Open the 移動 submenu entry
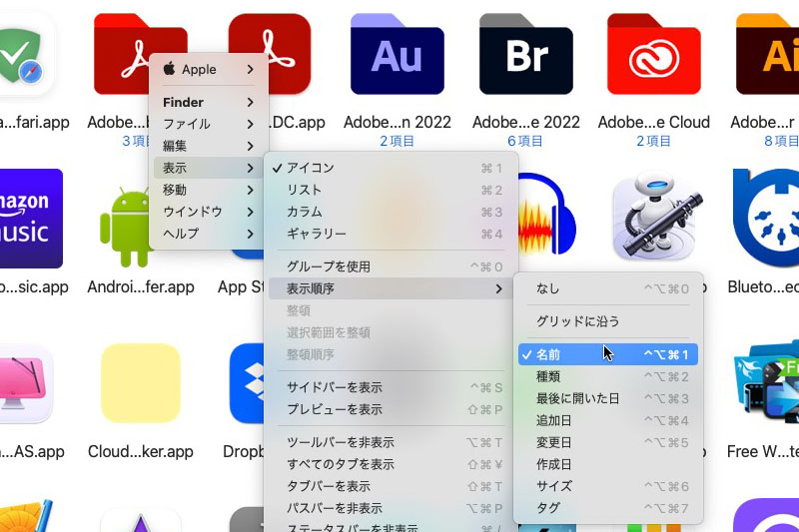This screenshot has width=799, height=532. click(x=209, y=190)
